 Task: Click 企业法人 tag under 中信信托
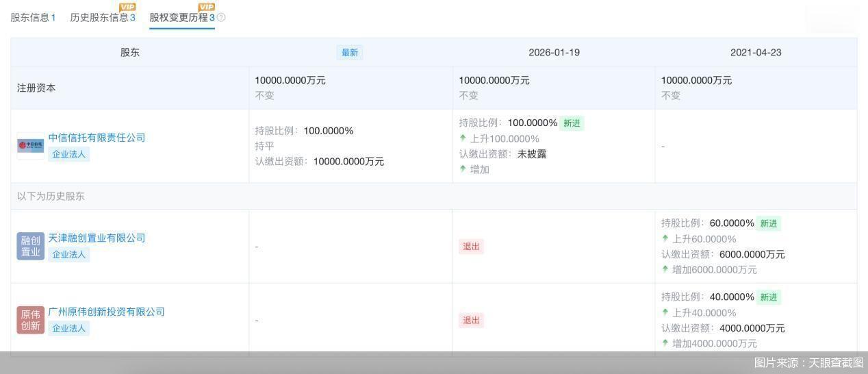coord(69,154)
